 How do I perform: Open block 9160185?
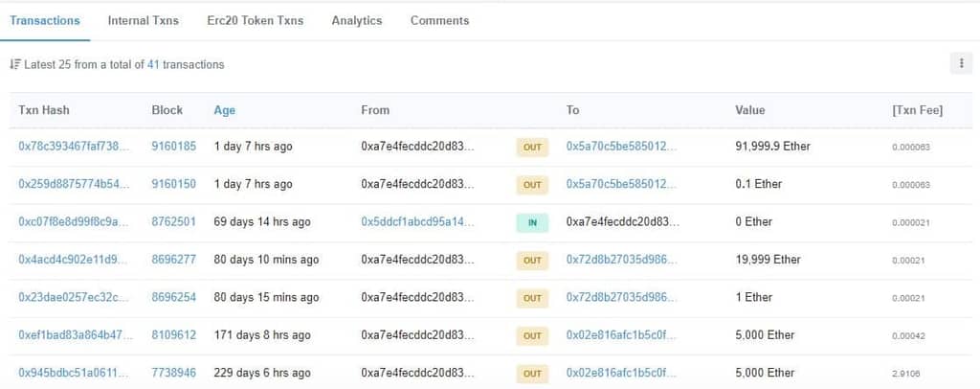point(174,147)
